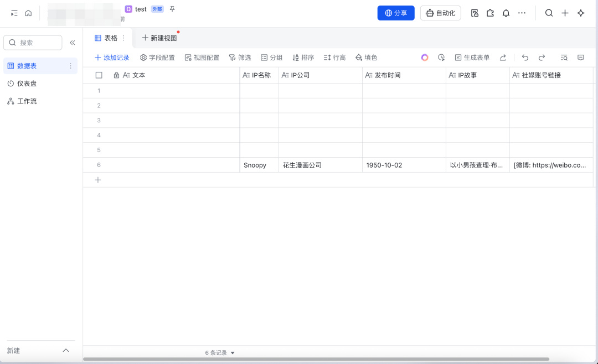Click the 外部 external tag

point(157,9)
